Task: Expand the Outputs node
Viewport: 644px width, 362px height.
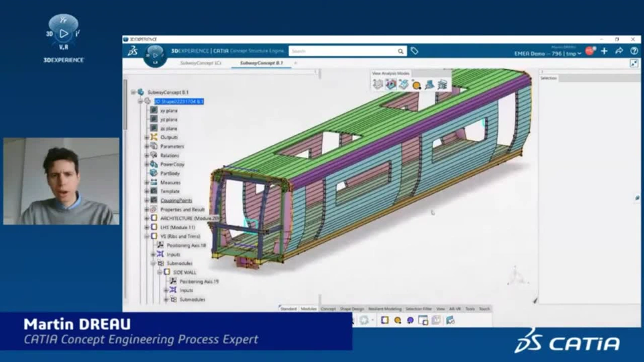Action: (147, 137)
